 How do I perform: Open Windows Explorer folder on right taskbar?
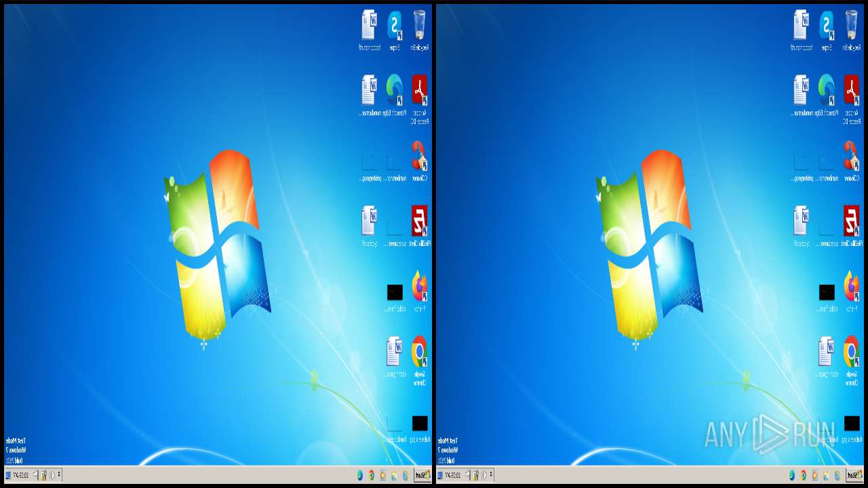point(825,476)
